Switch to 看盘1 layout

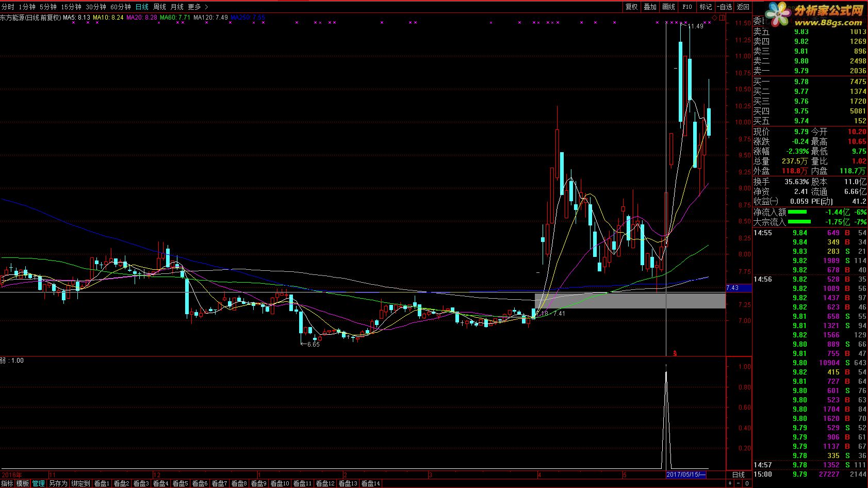coord(102,483)
